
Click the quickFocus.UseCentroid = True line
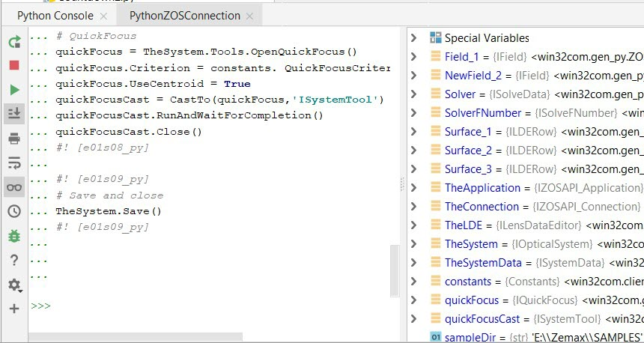tap(154, 84)
